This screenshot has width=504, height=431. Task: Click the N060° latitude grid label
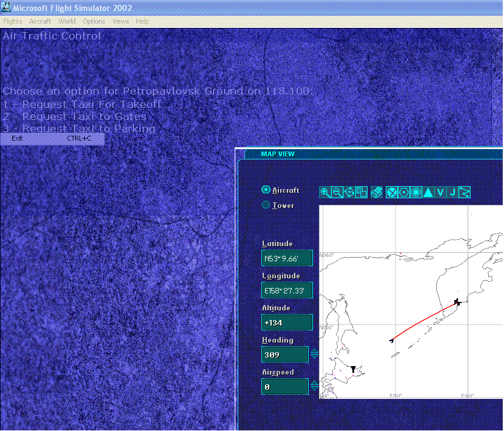pos(326,255)
